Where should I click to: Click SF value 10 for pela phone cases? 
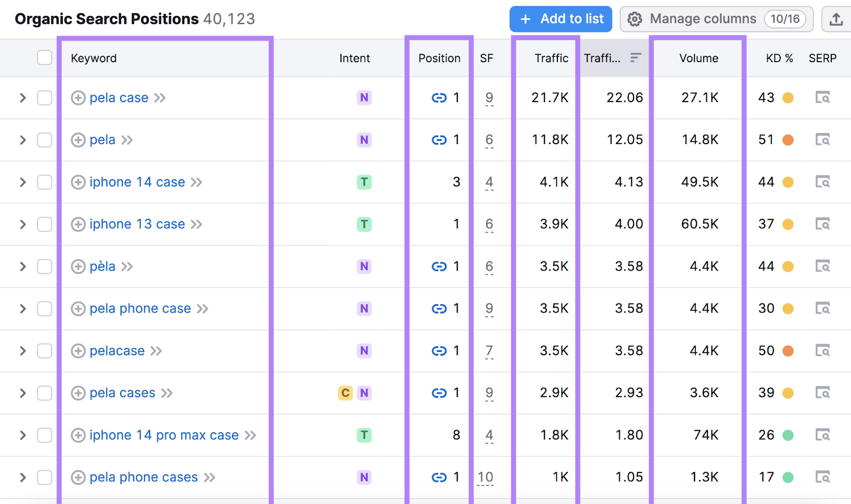(x=486, y=477)
